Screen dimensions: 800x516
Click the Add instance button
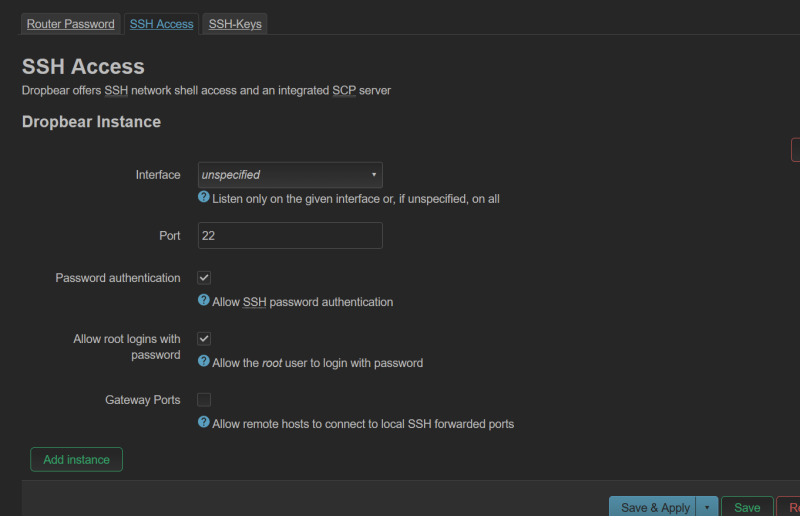[77, 460]
